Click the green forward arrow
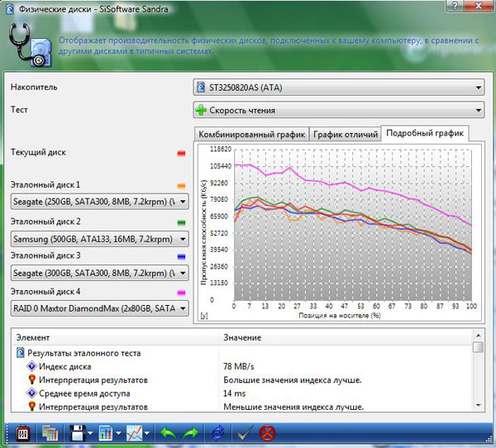 pyautogui.click(x=191, y=433)
